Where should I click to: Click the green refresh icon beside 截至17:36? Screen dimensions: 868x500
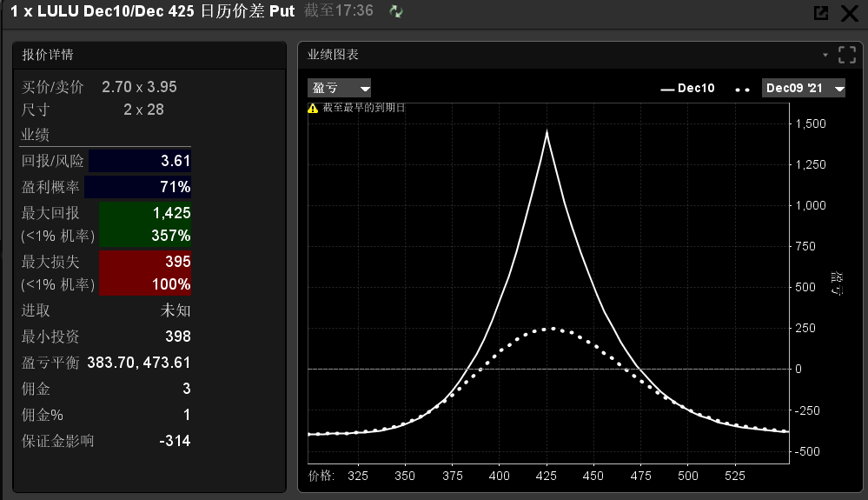pyautogui.click(x=396, y=11)
